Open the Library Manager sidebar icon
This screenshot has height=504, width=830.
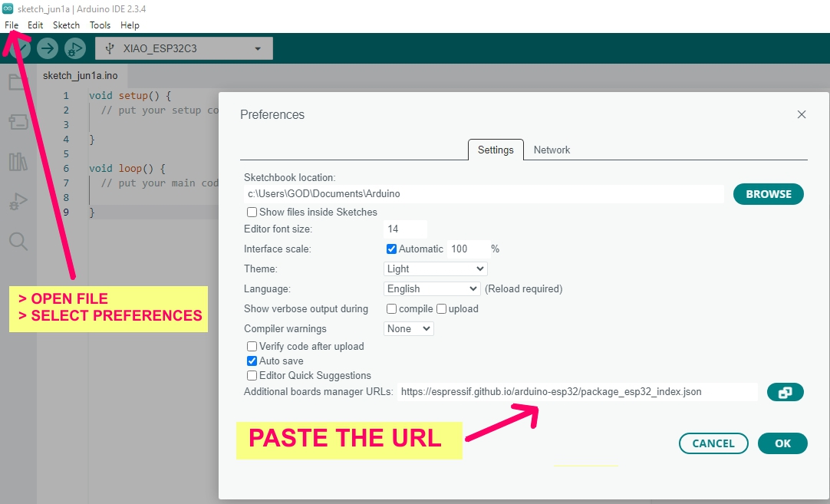(x=18, y=161)
